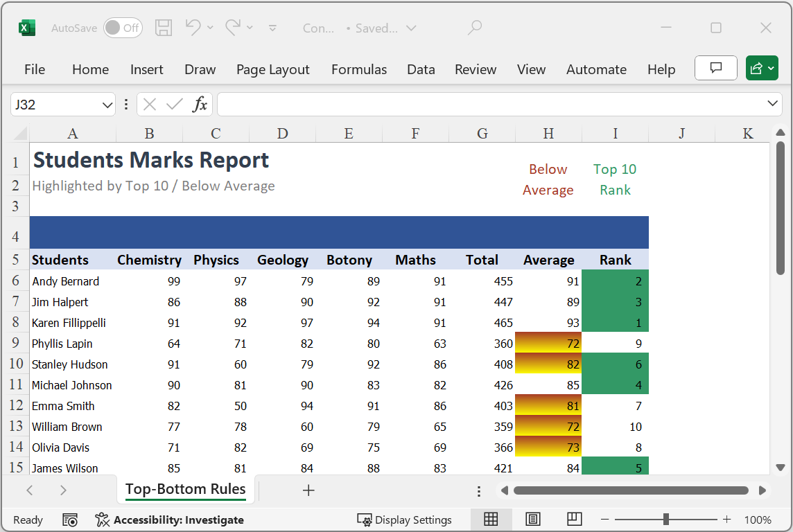Open the Page Layout tab

tap(273, 69)
